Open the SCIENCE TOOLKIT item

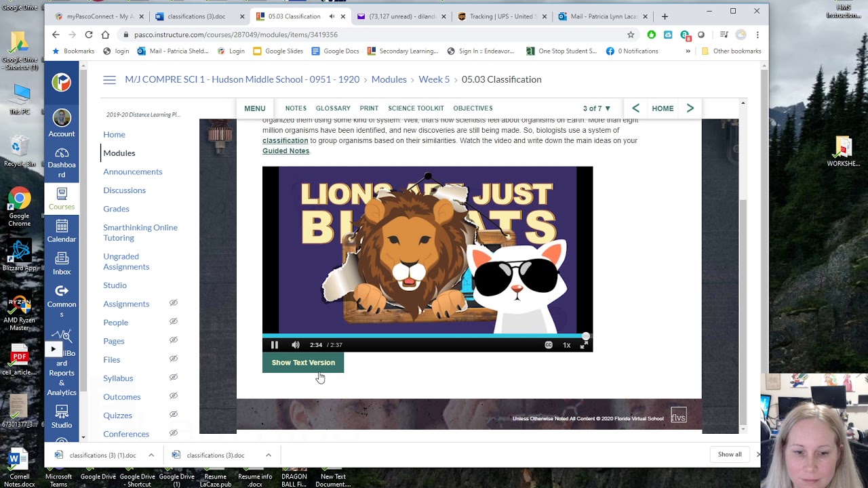click(x=416, y=108)
